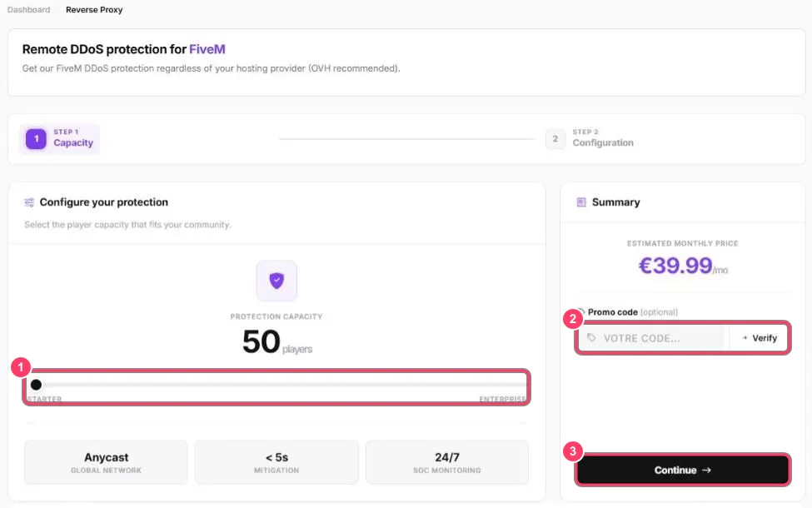This screenshot has height=508, width=812.
Task: Click the 24/7 SOC Monitoring card
Action: (x=447, y=462)
